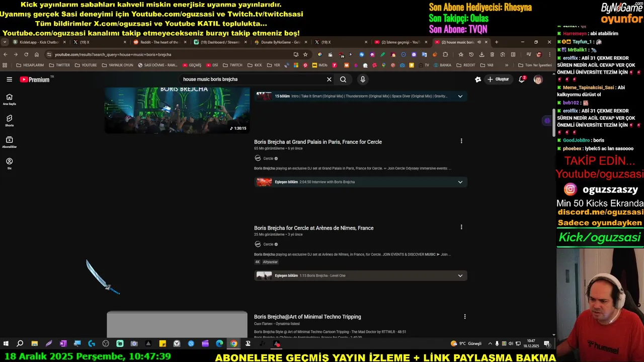Open Chrome from the taskbar
The image size is (644, 362).
[x=234, y=344]
